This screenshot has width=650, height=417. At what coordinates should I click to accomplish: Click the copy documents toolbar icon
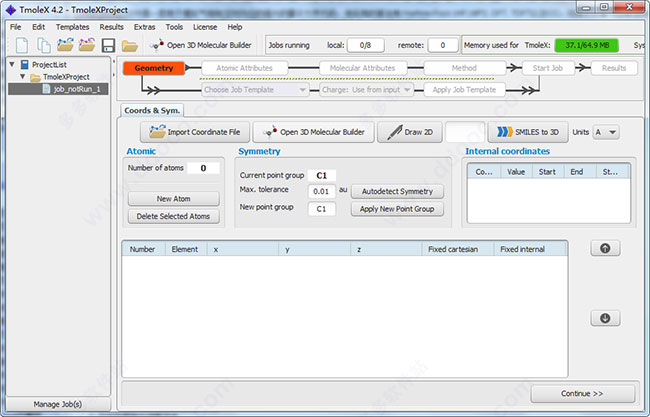43,45
